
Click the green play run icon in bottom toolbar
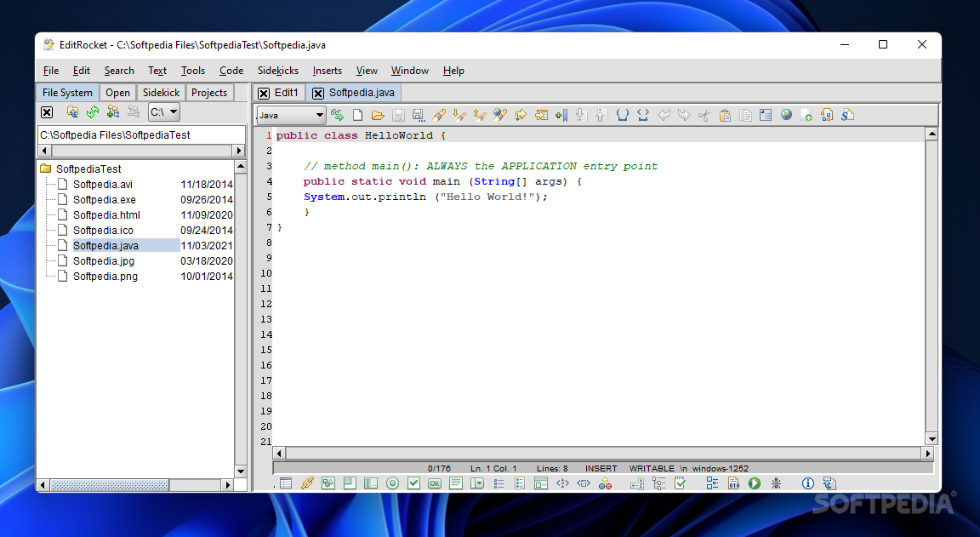(x=755, y=483)
